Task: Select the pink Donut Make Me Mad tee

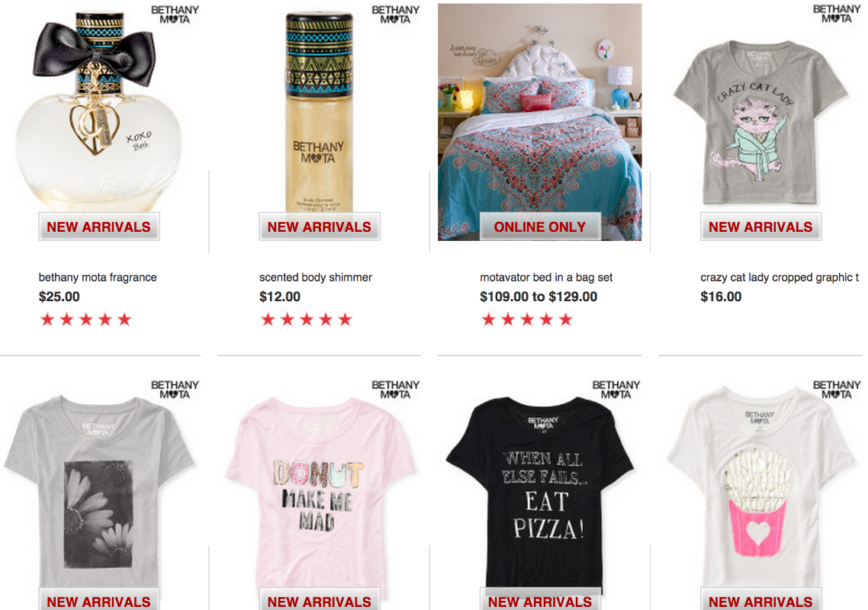Action: pos(320,493)
